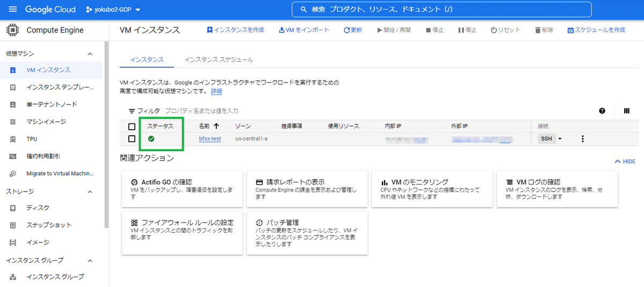Open the 詳細 learn more link
This screenshot has height=287, width=644.
point(216,91)
